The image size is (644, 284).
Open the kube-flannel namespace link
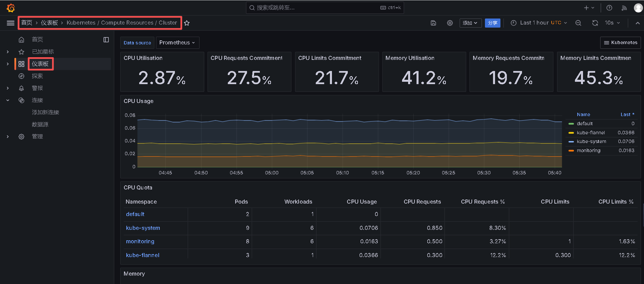coord(143,255)
